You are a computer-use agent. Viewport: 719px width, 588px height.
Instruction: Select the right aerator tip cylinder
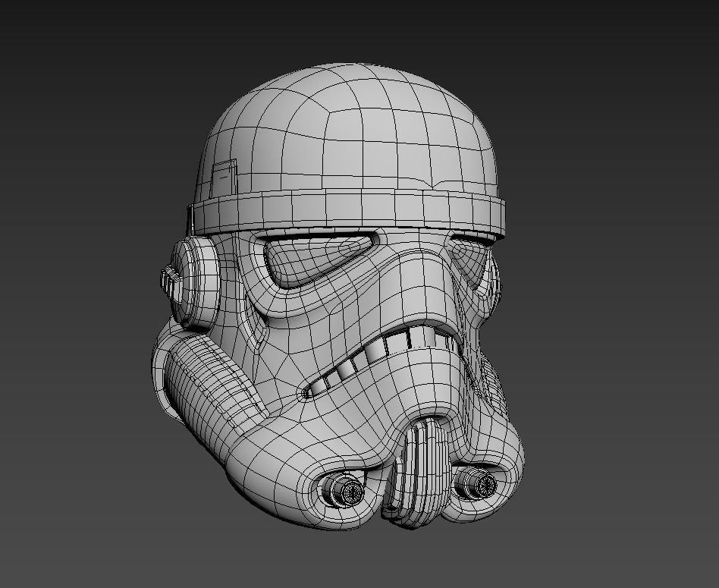[479, 483]
